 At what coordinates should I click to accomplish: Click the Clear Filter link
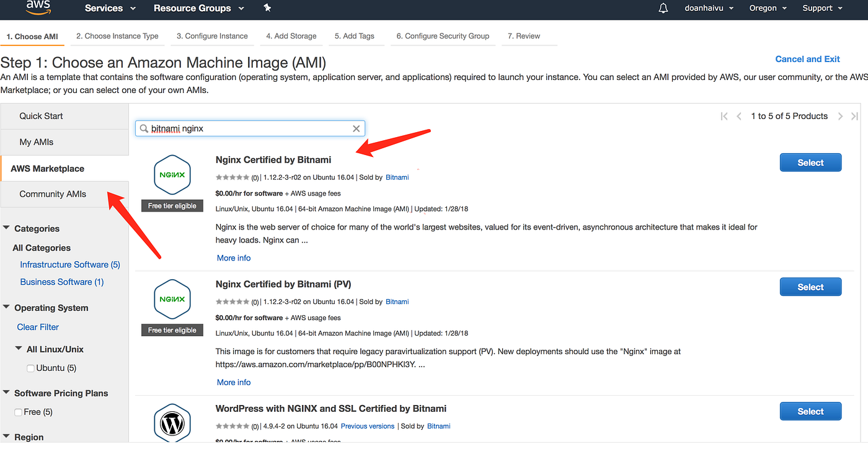point(37,327)
